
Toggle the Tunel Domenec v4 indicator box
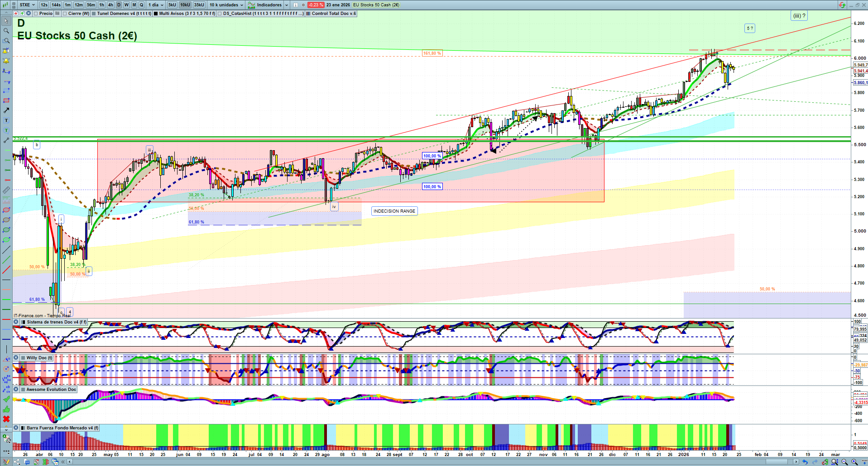[x=94, y=14]
